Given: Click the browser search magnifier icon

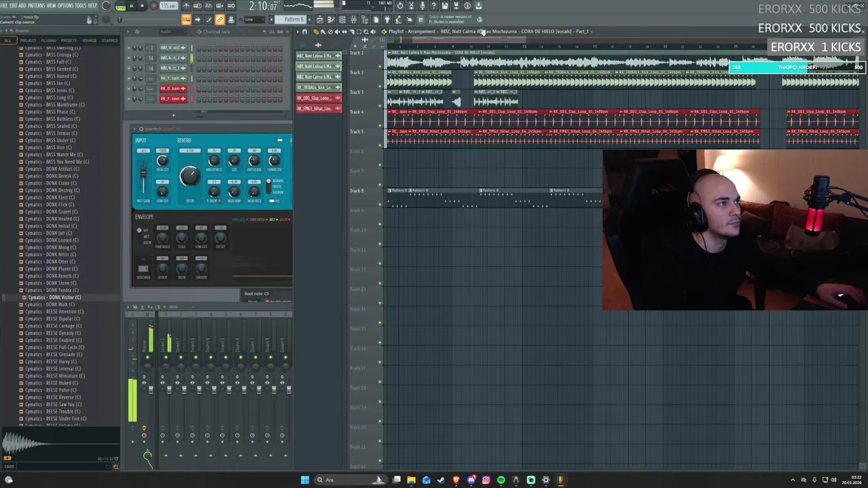Looking at the screenshot, I should pyautogui.click(x=115, y=466).
